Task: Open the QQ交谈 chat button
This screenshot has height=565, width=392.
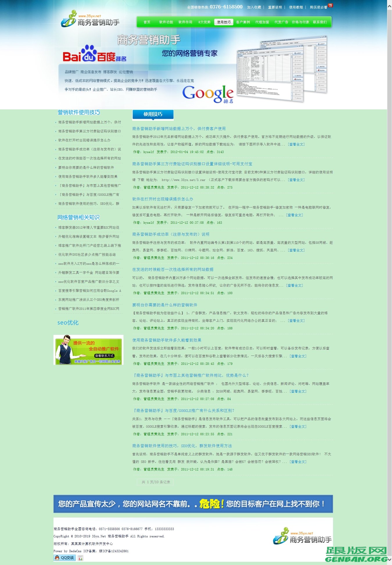Action: click(x=65, y=557)
